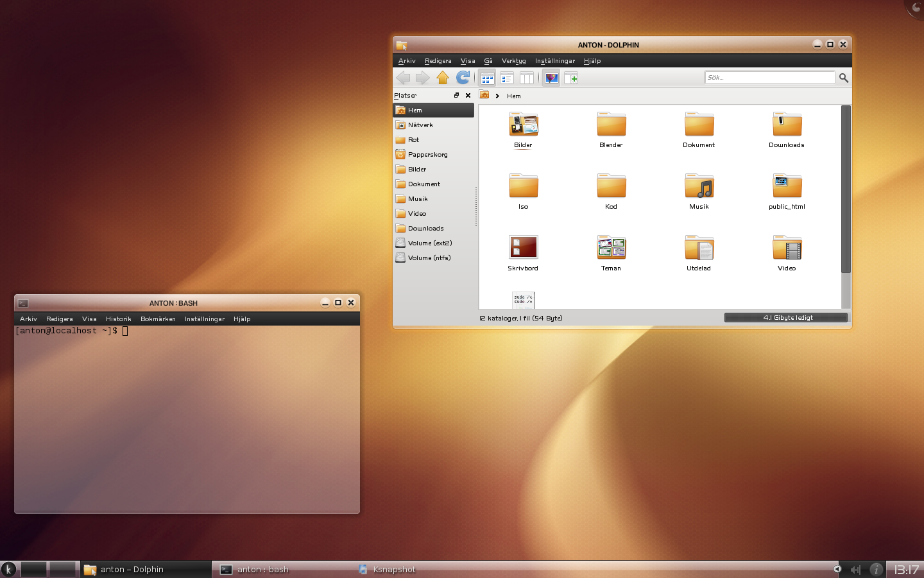Split the Dolphin view

571,78
